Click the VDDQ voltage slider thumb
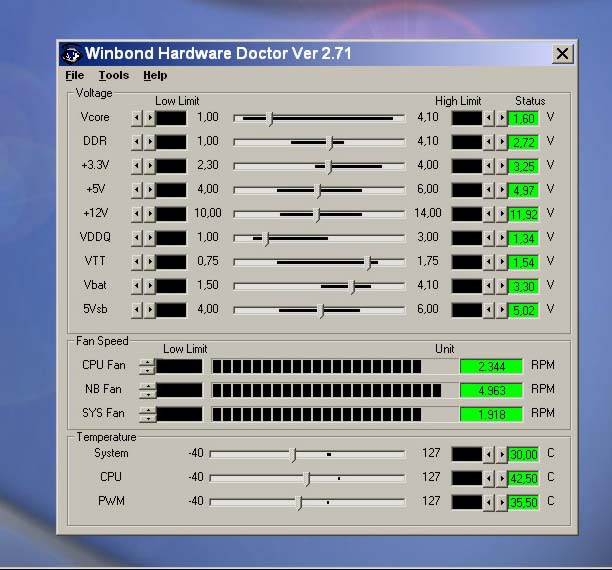Screen dimensions: 612x570 coord(266,239)
